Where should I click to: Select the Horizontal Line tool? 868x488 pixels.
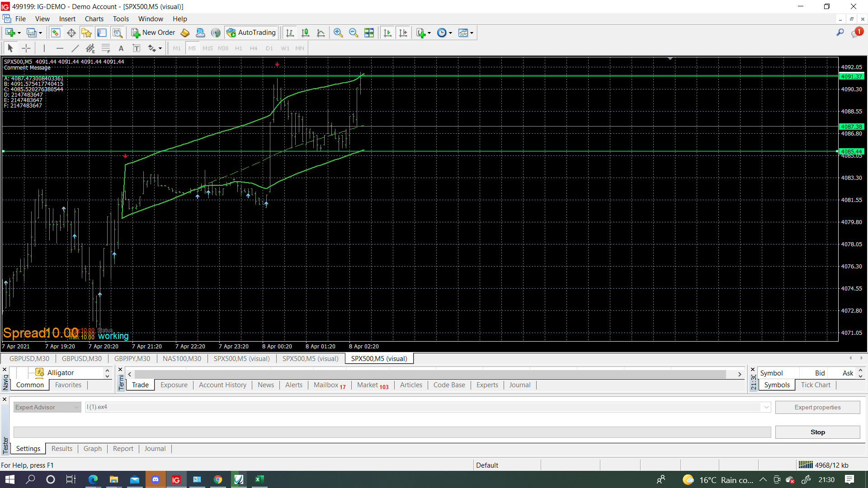(60, 48)
